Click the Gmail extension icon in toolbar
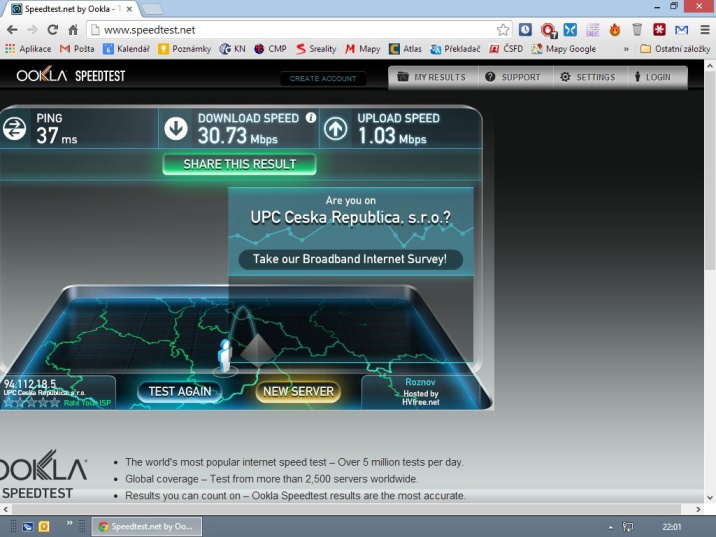Viewport: 716px width, 537px height. (681, 30)
